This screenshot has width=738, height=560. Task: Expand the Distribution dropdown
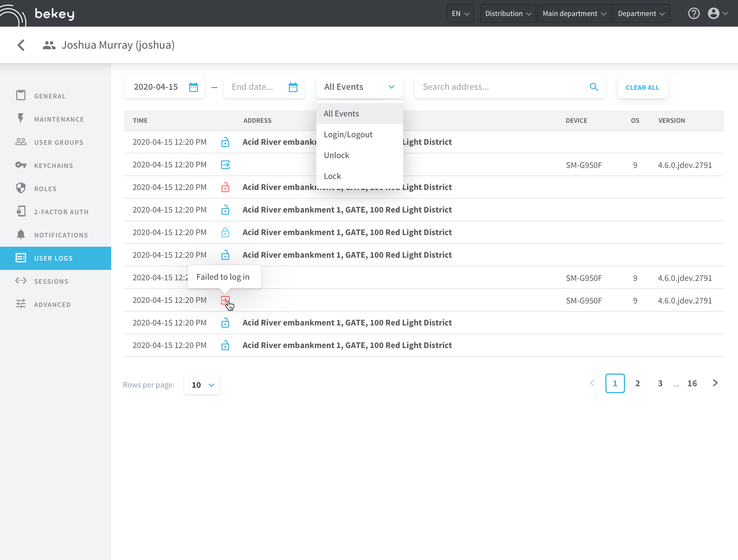coord(508,13)
